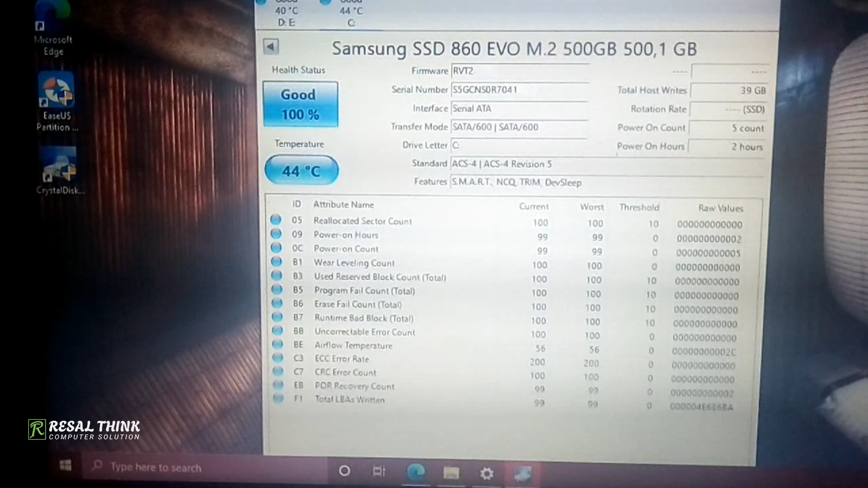Click the Uncorrectable Error Count status circle
Image resolution: width=868 pixels, height=488 pixels.
pyautogui.click(x=278, y=330)
